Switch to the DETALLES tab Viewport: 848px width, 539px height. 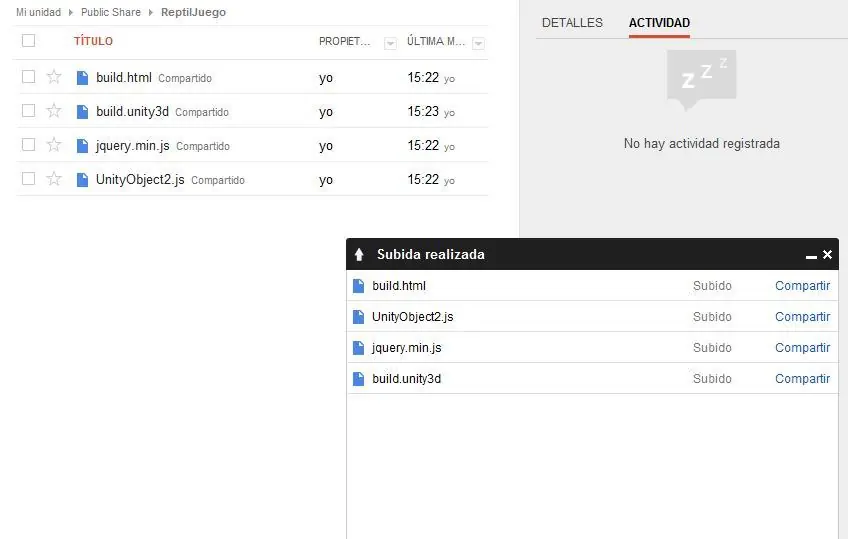pos(572,23)
